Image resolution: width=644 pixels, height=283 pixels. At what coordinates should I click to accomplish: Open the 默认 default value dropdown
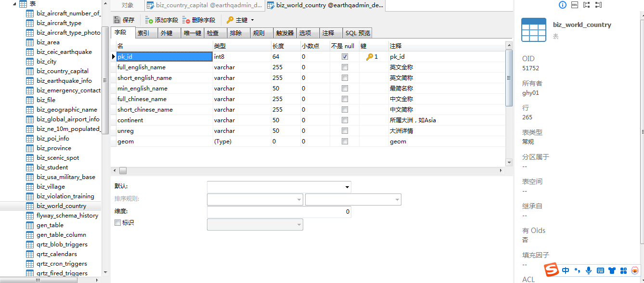click(347, 187)
